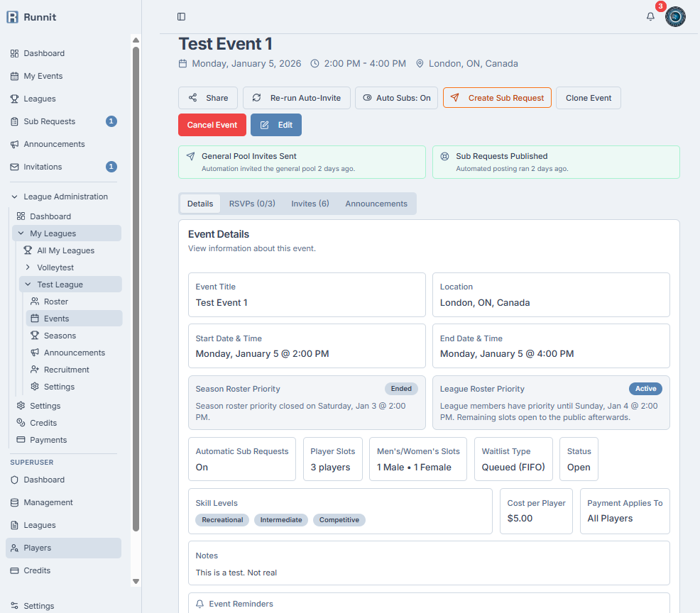Open the user profile avatar

pyautogui.click(x=675, y=17)
